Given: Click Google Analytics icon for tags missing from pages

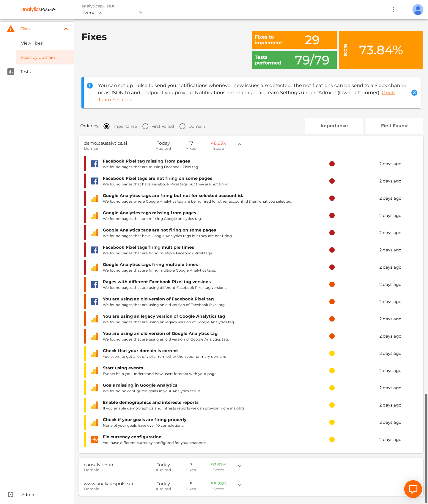Looking at the screenshot, I should pos(95,215).
